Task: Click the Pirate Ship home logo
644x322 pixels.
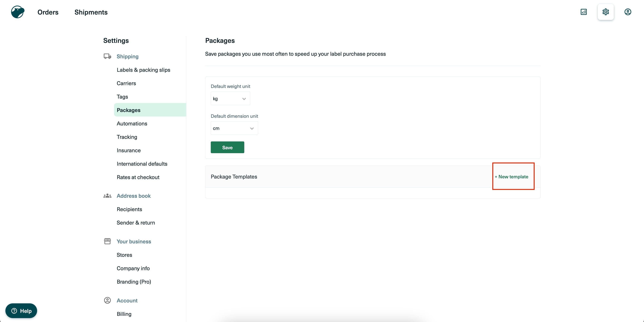Action: (18, 12)
